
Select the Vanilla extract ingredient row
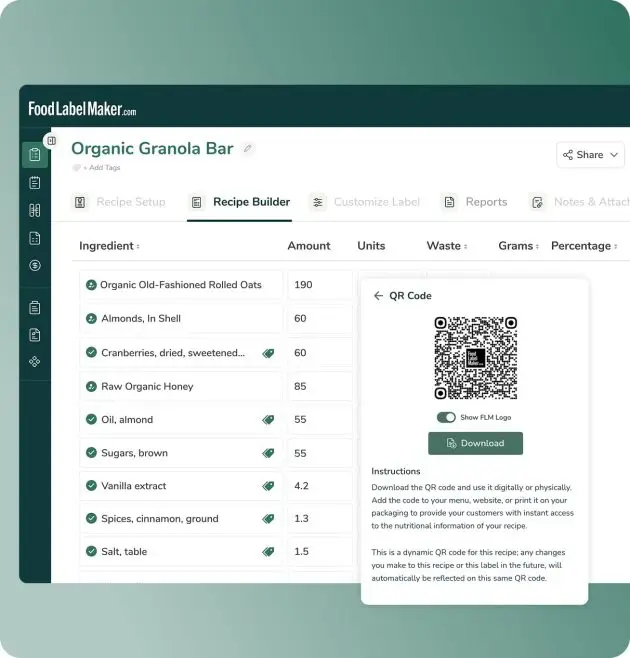pyautogui.click(x=181, y=486)
